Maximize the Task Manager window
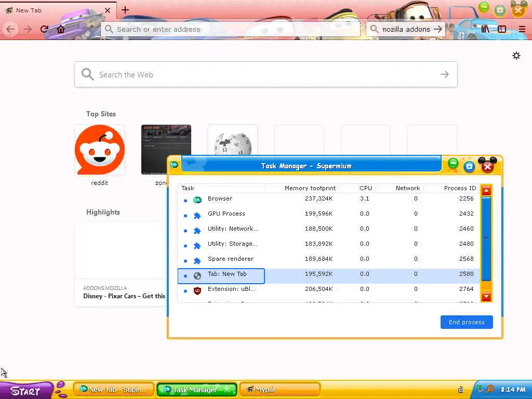The image size is (532, 399). 469,166
